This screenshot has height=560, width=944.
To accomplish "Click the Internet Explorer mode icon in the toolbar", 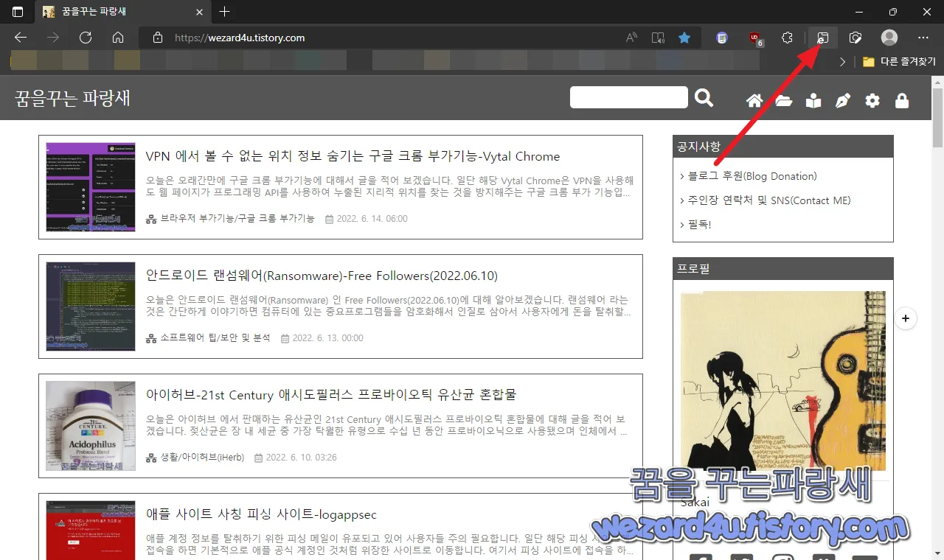I will pyautogui.click(x=822, y=38).
